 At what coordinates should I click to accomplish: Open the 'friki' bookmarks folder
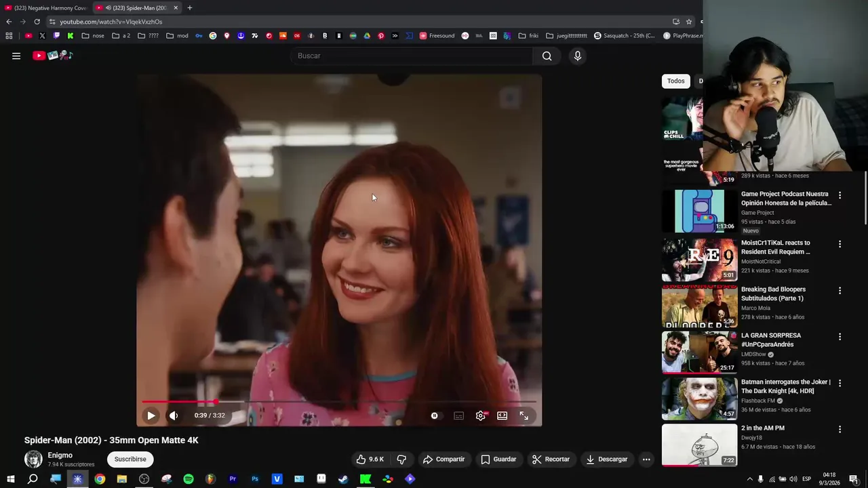[528, 36]
